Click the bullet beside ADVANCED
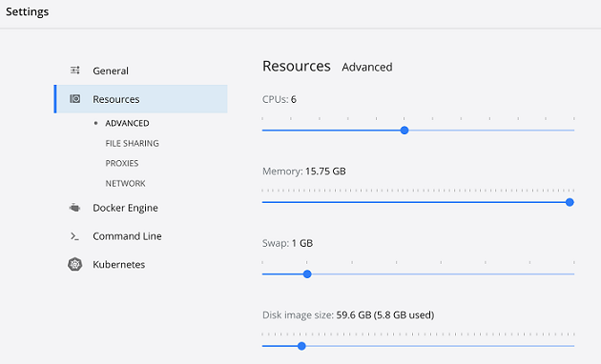 tap(95, 123)
